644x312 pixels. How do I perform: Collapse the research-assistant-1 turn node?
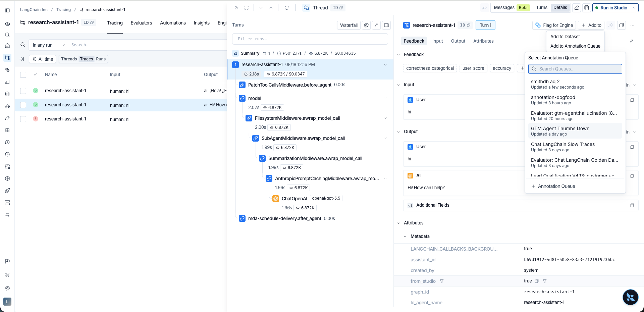[385, 65]
